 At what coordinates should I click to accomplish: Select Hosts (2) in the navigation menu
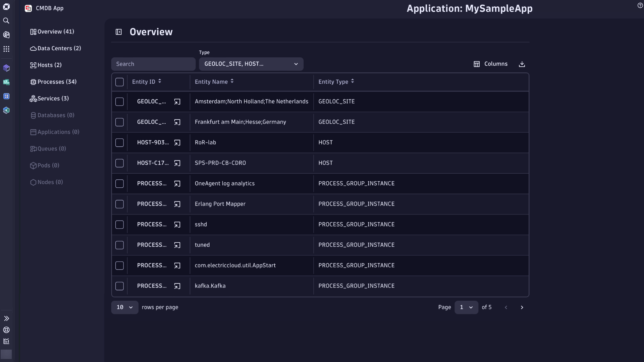point(49,65)
